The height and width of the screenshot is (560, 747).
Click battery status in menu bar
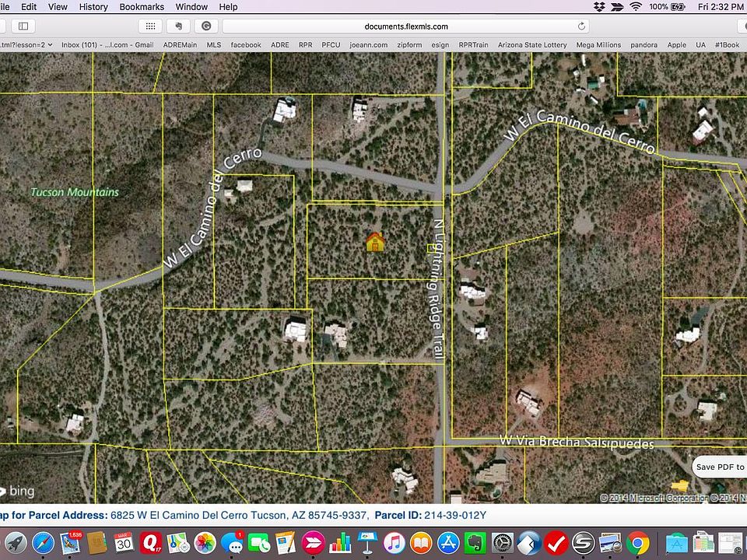[x=667, y=7]
